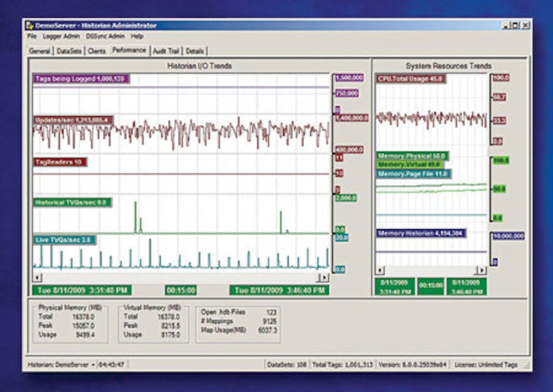Click the I/O trend 00:15:00 time span

181,290
